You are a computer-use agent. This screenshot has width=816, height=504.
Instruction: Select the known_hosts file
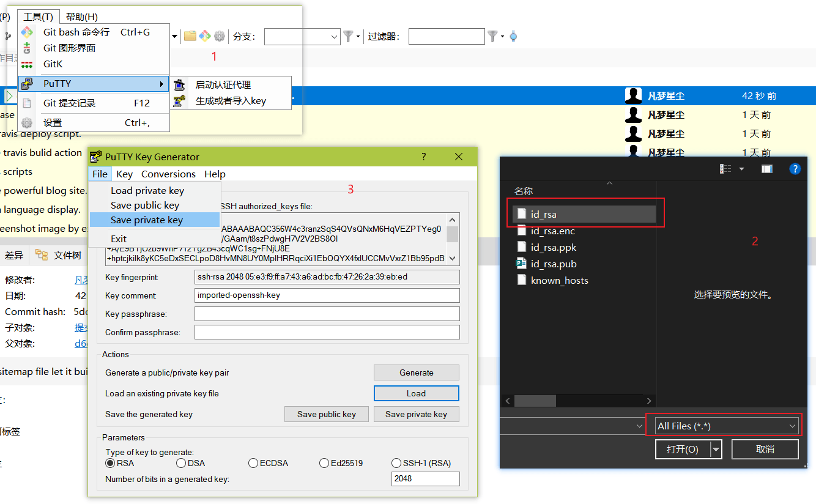point(559,280)
